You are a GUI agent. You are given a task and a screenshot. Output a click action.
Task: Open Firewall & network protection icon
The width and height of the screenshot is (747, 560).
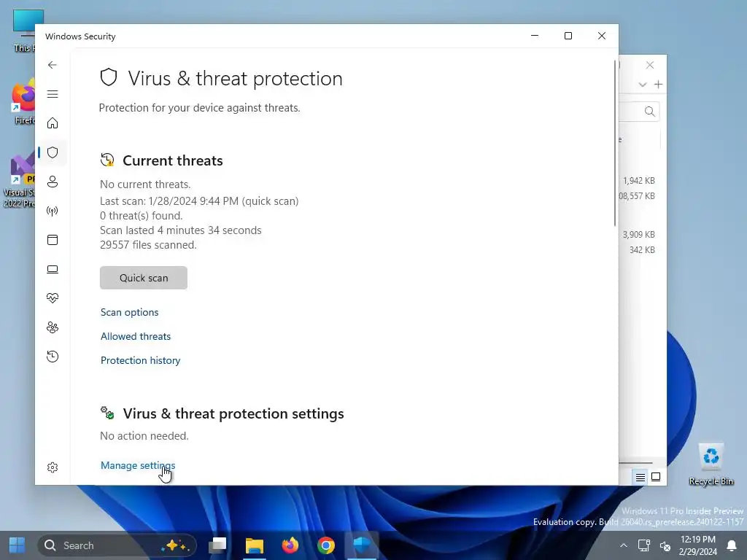pyautogui.click(x=53, y=211)
